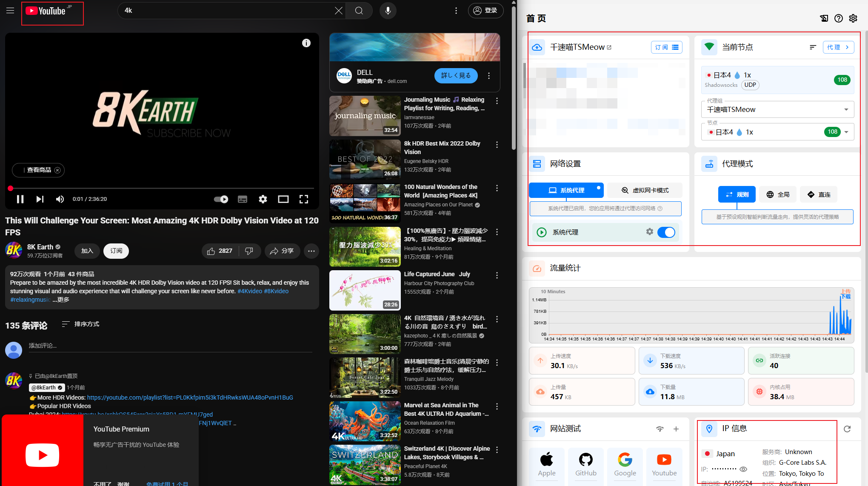The image size is (868, 486).
Task: Sign in with the 登录 button
Action: tap(485, 11)
